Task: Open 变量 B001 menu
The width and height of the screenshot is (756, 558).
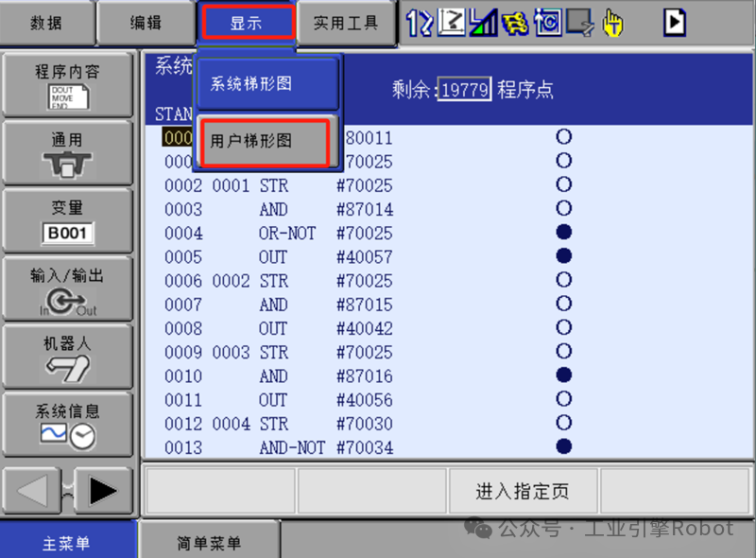Action: point(67,220)
